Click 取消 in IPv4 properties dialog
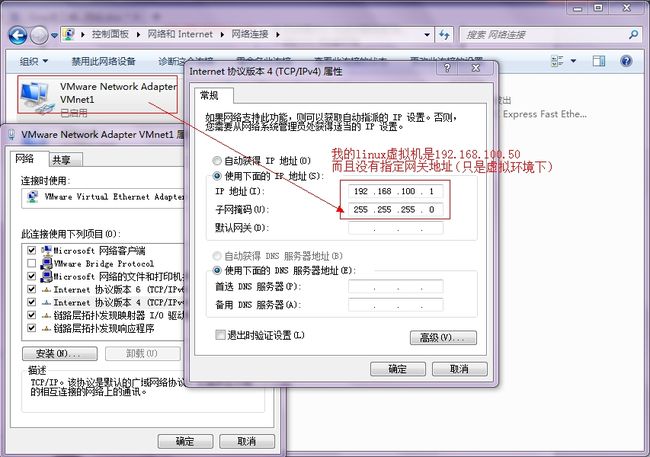650x457 pixels. point(459,369)
